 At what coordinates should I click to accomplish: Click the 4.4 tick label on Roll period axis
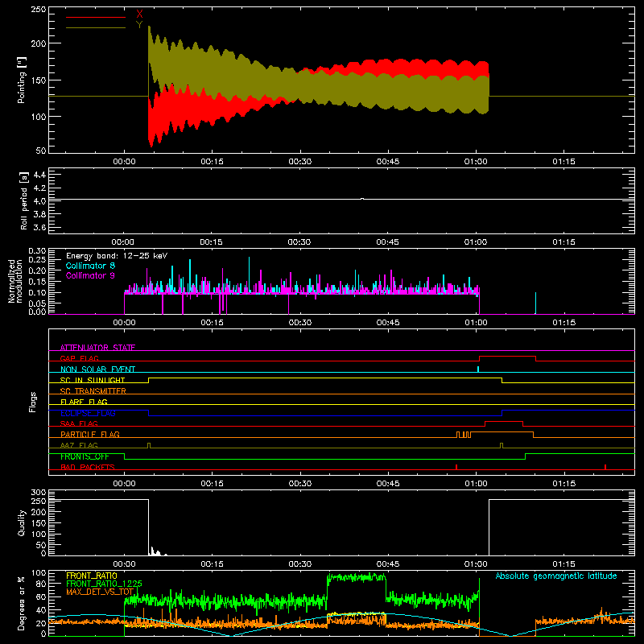[x=39, y=175]
